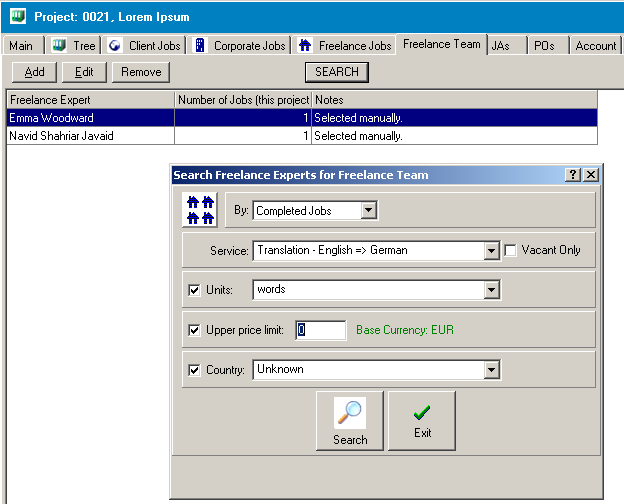This screenshot has height=504, width=624.
Task: Click the green checkmark Exit button
Action: pyautogui.click(x=422, y=421)
